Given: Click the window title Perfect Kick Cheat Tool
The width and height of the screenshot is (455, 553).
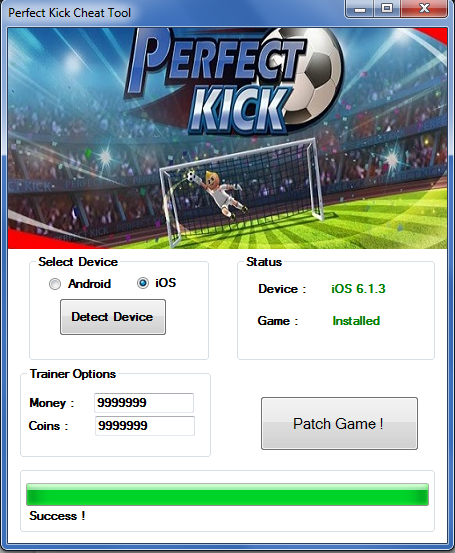Looking at the screenshot, I should click(x=69, y=13).
